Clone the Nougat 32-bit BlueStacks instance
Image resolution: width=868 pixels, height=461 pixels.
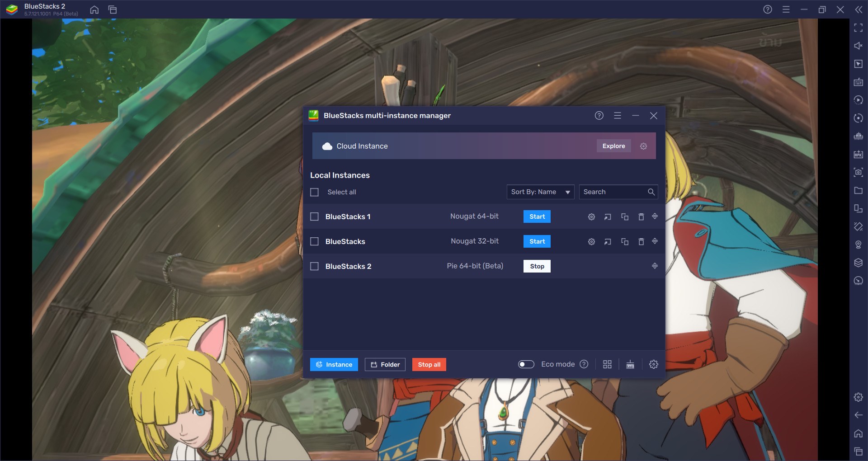[x=625, y=242]
